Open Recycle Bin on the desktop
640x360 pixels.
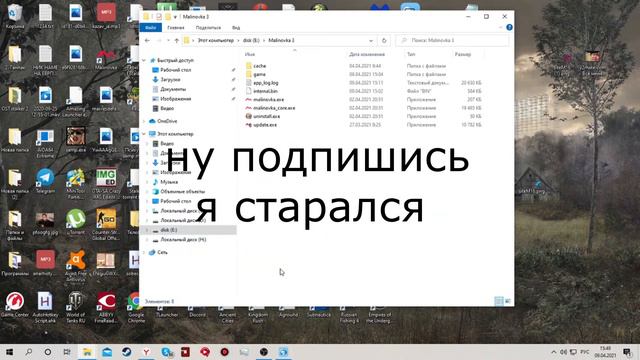[x=15, y=16]
